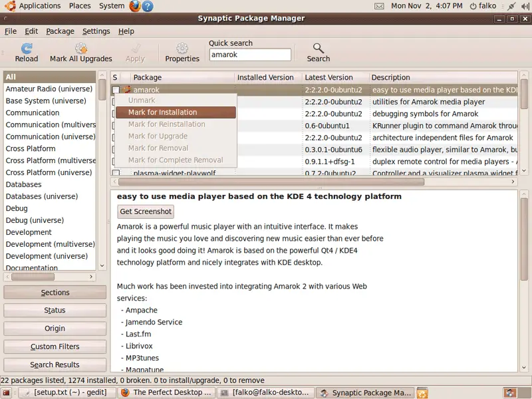Viewport: 532px width, 399px height.
Task: Click the package list horizontal scrollbar
Action: click(x=271, y=182)
